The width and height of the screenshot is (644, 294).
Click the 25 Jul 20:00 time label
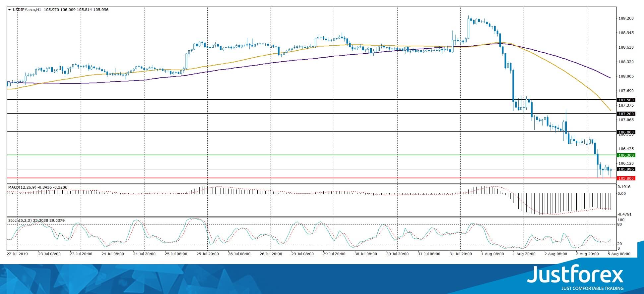(208, 254)
